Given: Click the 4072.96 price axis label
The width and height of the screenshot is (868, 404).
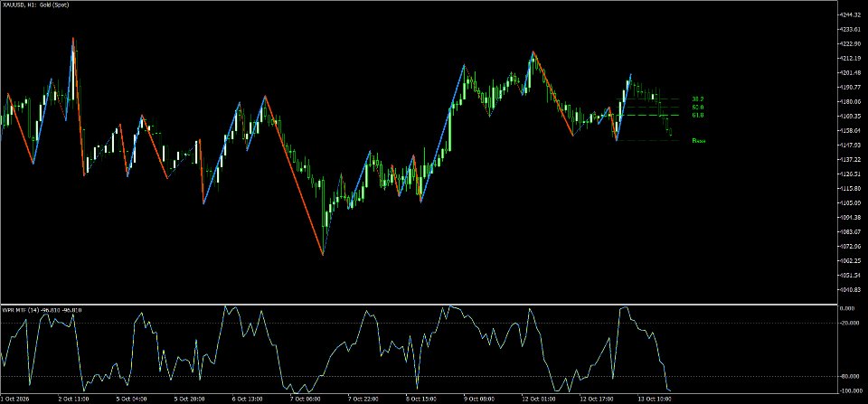Looking at the screenshot, I should click(x=849, y=247).
